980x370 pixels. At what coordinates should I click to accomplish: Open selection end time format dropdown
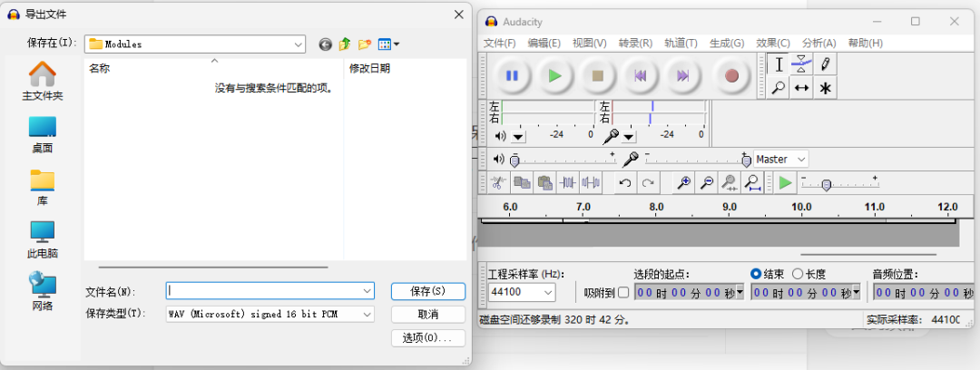pyautogui.click(x=857, y=292)
